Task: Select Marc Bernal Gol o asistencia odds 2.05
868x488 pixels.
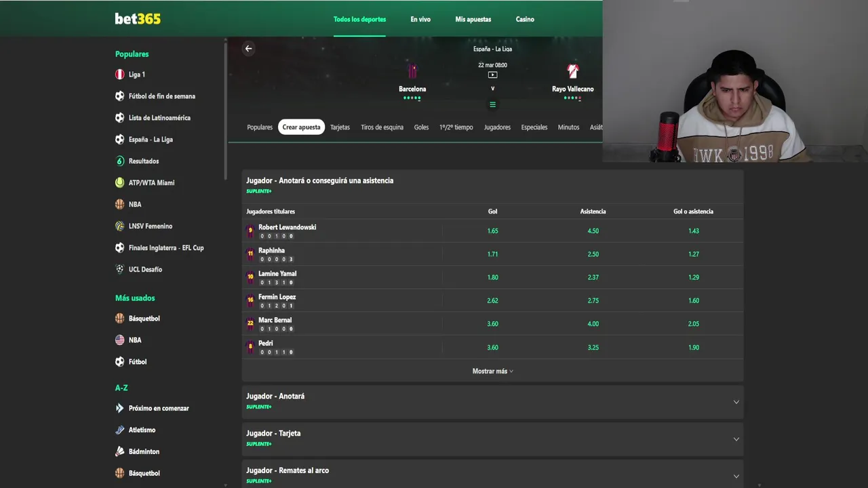Action: 693,324
